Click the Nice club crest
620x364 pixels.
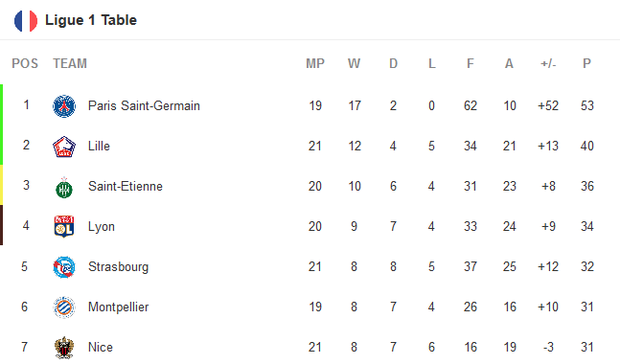point(64,348)
